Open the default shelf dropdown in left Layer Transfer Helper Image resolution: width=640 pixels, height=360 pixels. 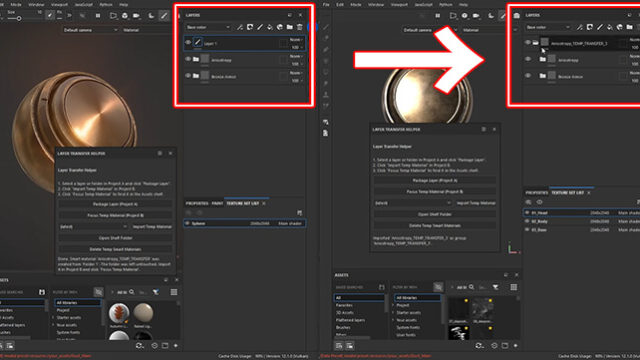(x=93, y=227)
